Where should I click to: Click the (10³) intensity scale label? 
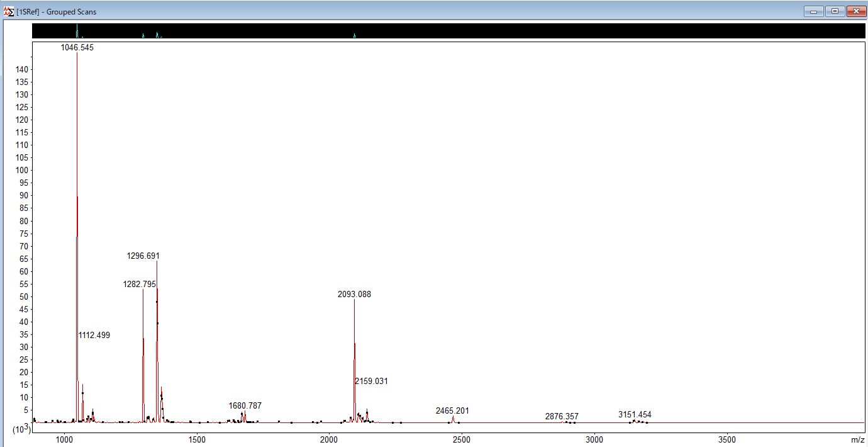pyautogui.click(x=21, y=429)
